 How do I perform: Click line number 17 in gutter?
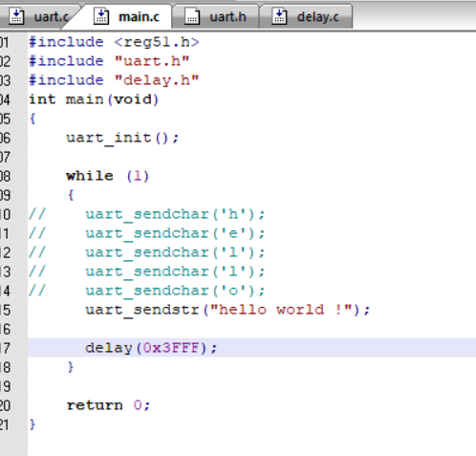pos(5,348)
